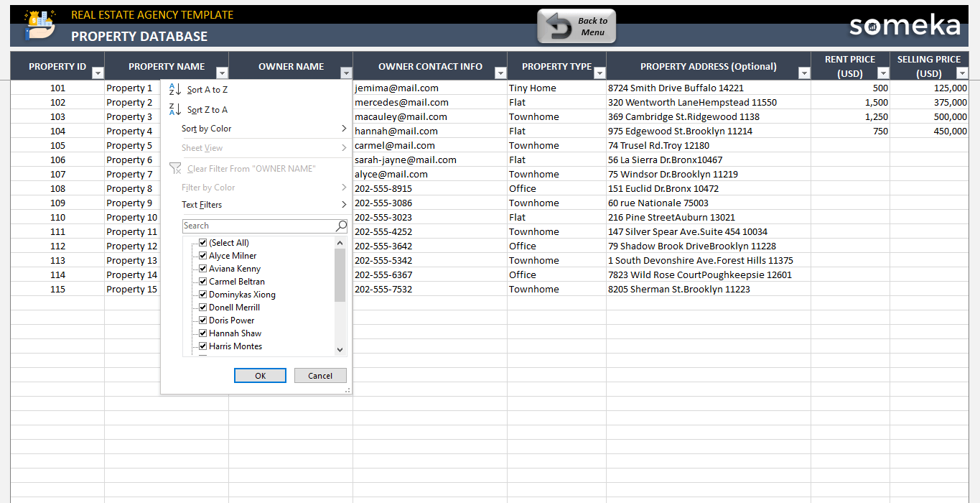Uncheck the Select All checkbox

coord(202,242)
